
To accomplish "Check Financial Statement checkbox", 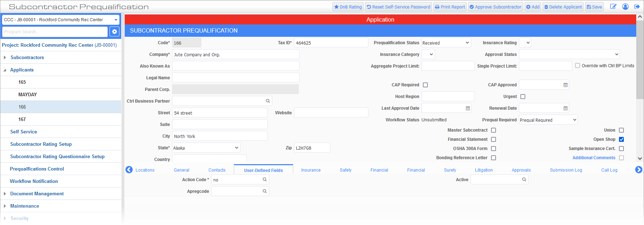I will pos(494,139).
